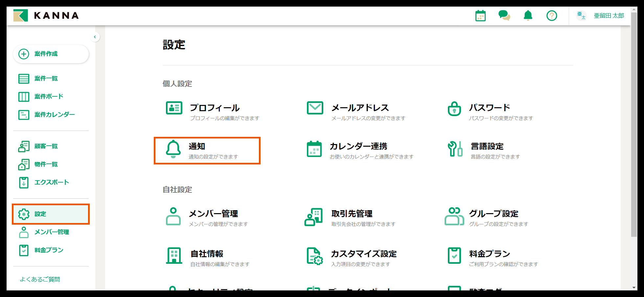
Task: View notifications via the bell icon
Action: 528,15
